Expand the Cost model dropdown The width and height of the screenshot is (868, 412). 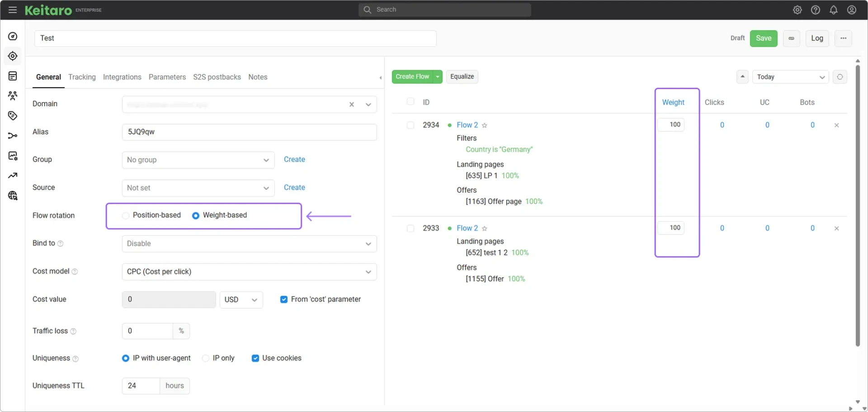point(249,272)
